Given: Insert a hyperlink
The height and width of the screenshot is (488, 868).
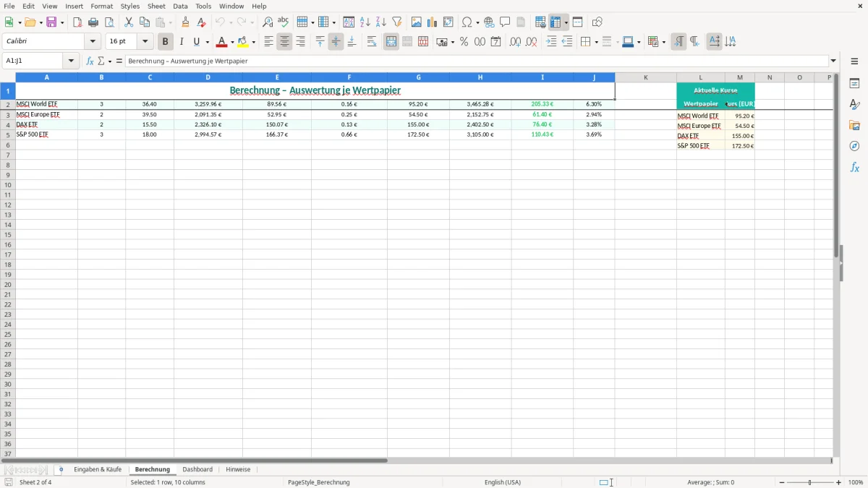Looking at the screenshot, I should point(489,22).
